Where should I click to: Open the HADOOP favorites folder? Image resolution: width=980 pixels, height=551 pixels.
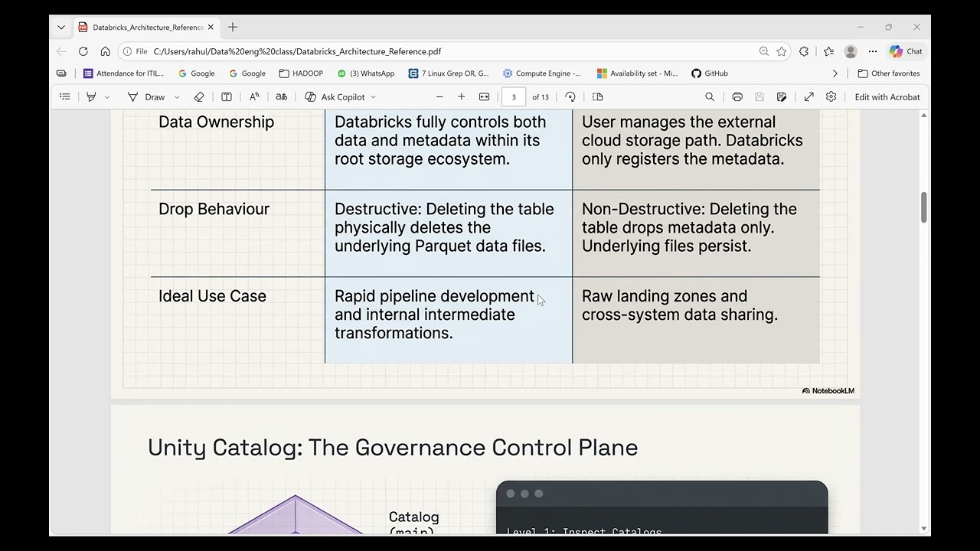[x=301, y=73]
